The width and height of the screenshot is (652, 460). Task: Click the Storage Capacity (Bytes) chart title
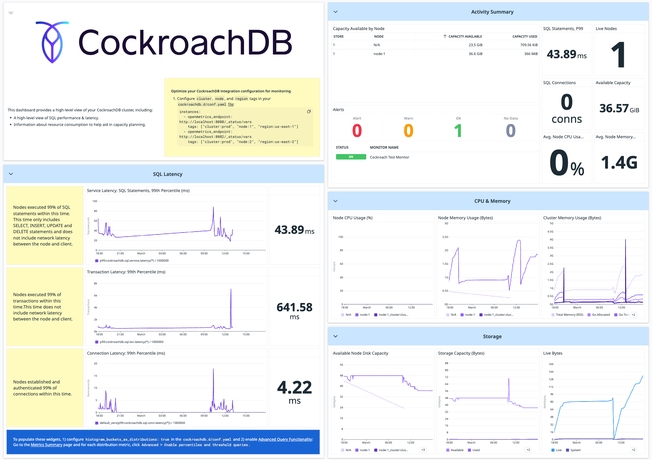tap(461, 353)
